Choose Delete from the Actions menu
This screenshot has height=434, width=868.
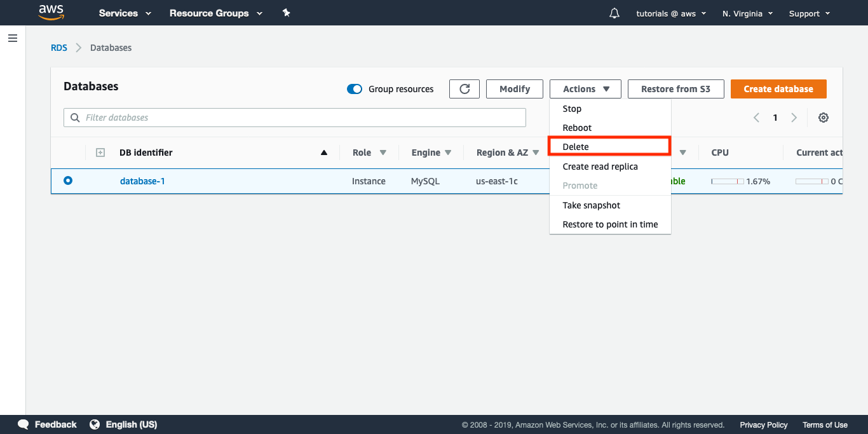tap(576, 147)
